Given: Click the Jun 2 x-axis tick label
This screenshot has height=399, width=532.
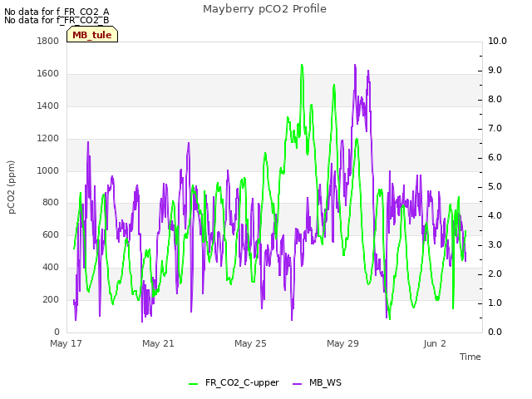Looking at the screenshot, I should coord(435,343).
